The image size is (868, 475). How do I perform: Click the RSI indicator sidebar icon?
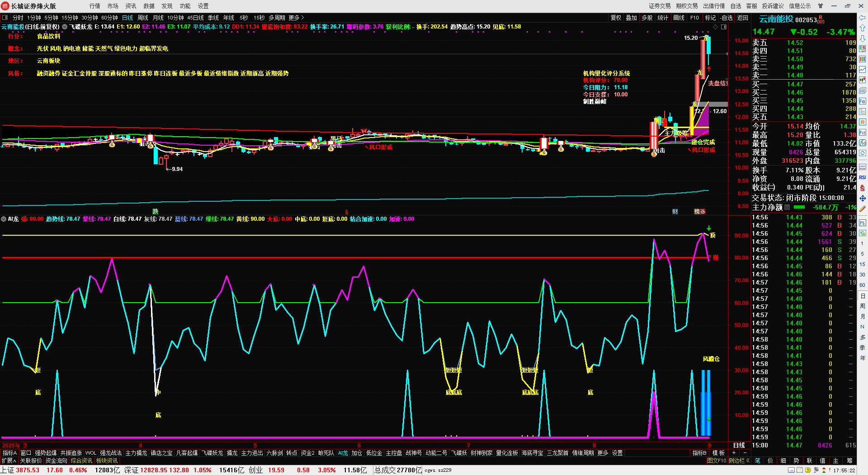click(x=863, y=177)
